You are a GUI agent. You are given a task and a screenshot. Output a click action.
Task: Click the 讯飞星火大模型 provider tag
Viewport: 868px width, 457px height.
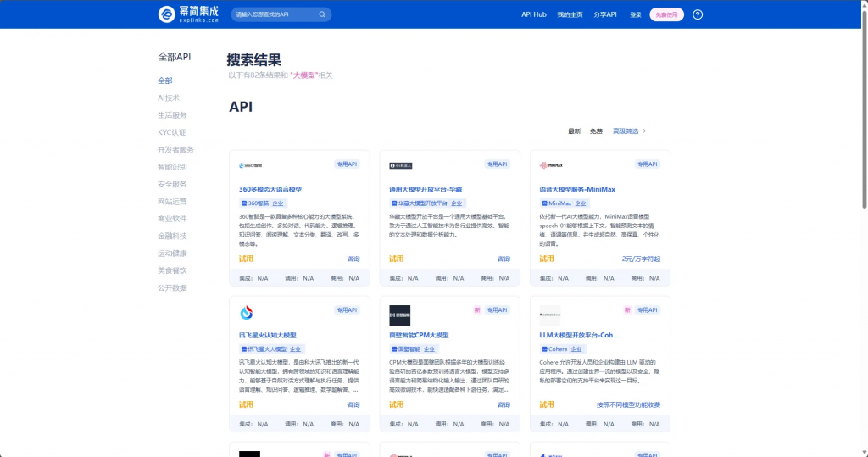(271, 349)
